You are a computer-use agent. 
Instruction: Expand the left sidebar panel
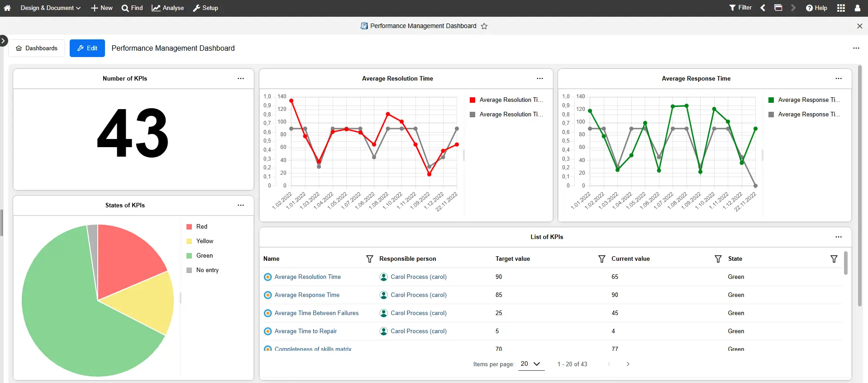pos(3,41)
